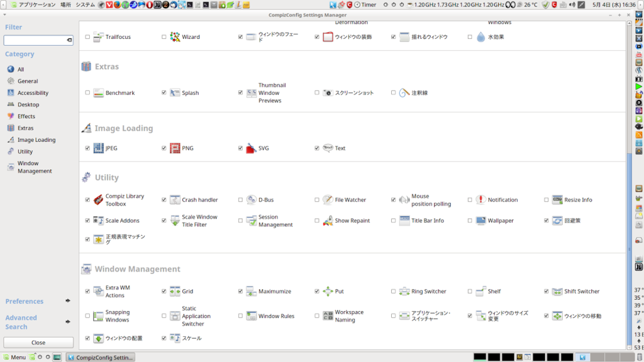Viewport: 644px width, 362px height.
Task: Clear the filter text field
Action: (69, 40)
